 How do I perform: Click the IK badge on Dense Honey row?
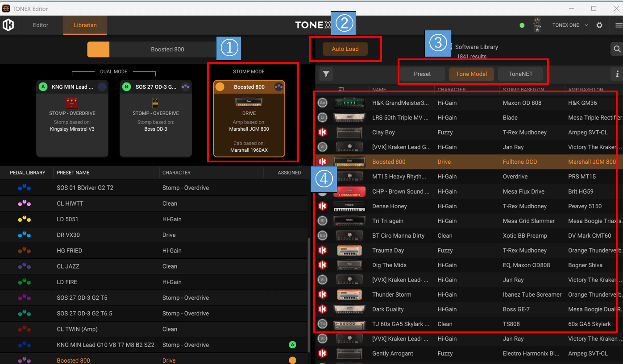pyautogui.click(x=322, y=206)
